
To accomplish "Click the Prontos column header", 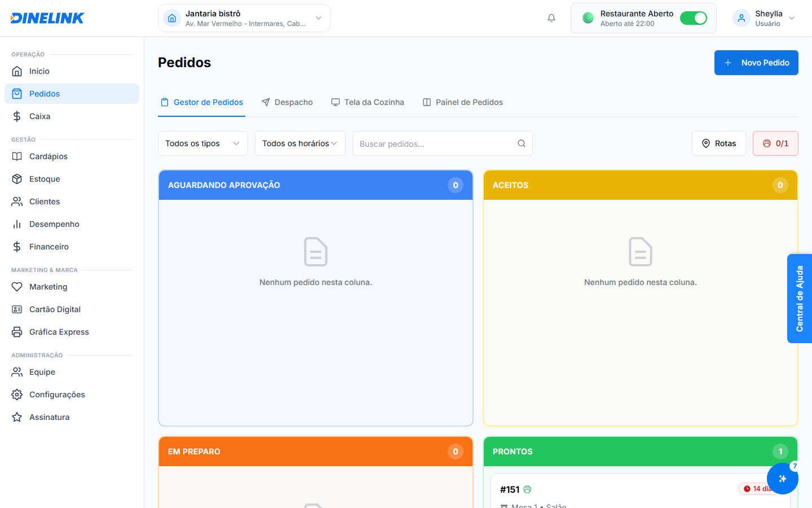I will pos(641,452).
